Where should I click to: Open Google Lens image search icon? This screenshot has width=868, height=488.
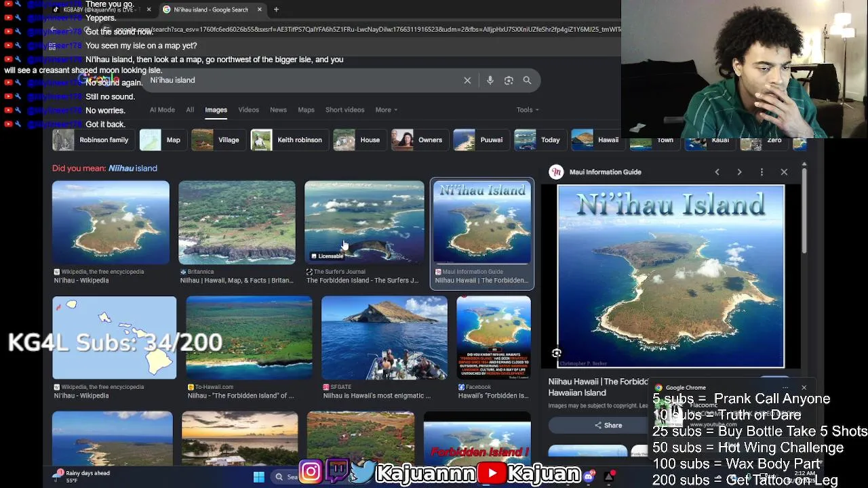[509, 80]
